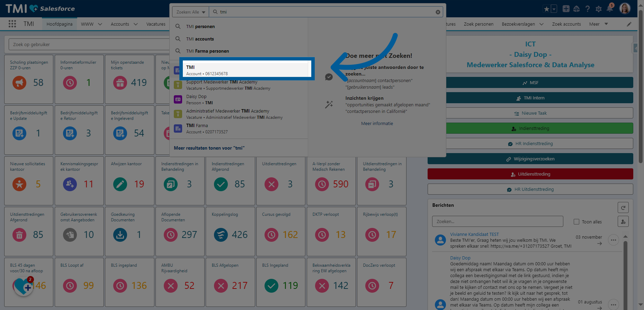Click the 'HR Uitdiensttreding' button
The width and height of the screenshot is (644, 310).
point(530,189)
